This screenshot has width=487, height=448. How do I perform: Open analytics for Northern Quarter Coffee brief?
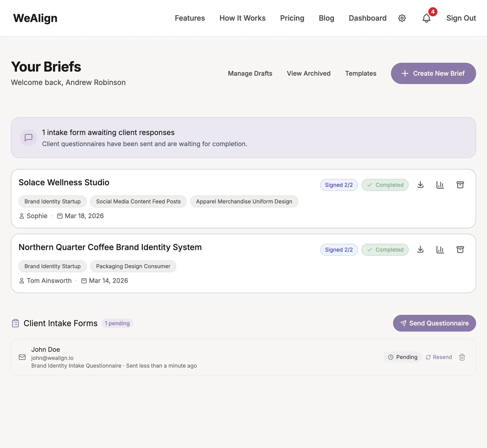[441, 249]
